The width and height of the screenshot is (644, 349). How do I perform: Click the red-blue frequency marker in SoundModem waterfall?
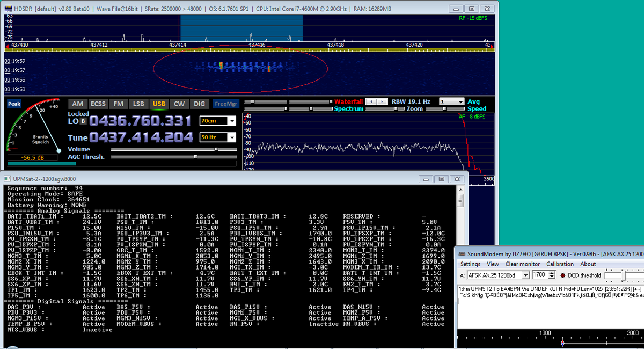tap(562, 343)
